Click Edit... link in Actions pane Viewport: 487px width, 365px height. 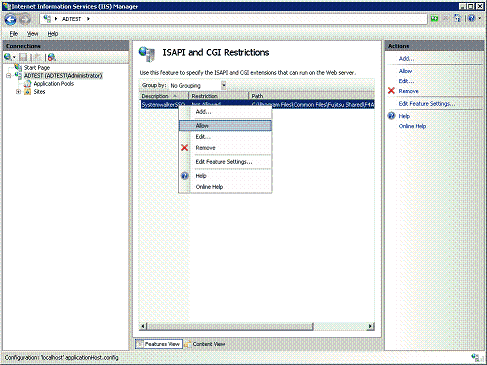(406, 81)
